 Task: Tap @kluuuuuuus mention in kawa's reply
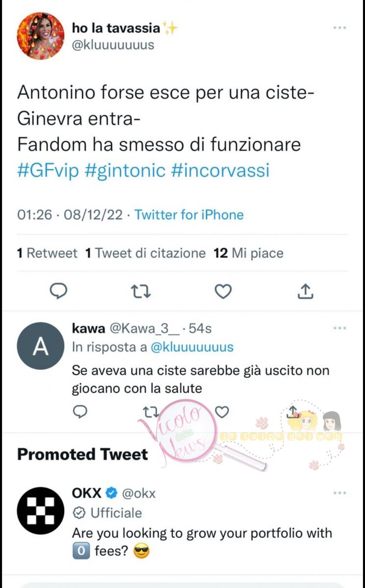[x=192, y=347]
